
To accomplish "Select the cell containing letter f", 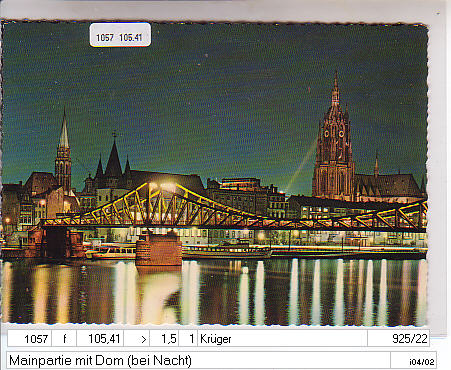I will click(x=64, y=339).
